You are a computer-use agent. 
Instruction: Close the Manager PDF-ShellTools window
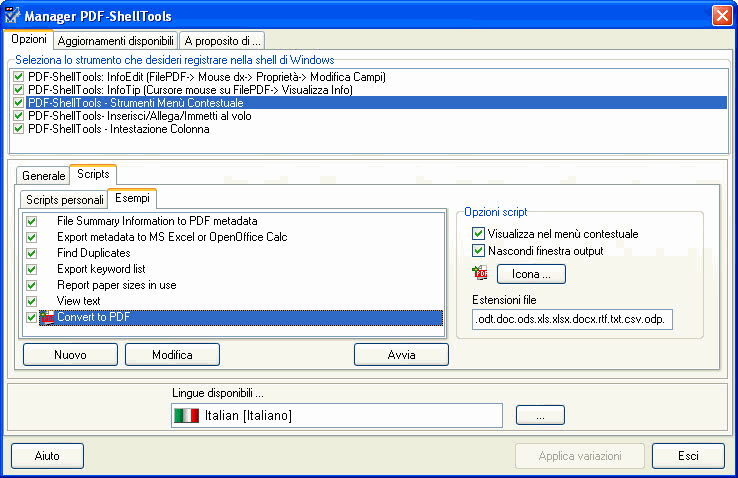point(722,16)
